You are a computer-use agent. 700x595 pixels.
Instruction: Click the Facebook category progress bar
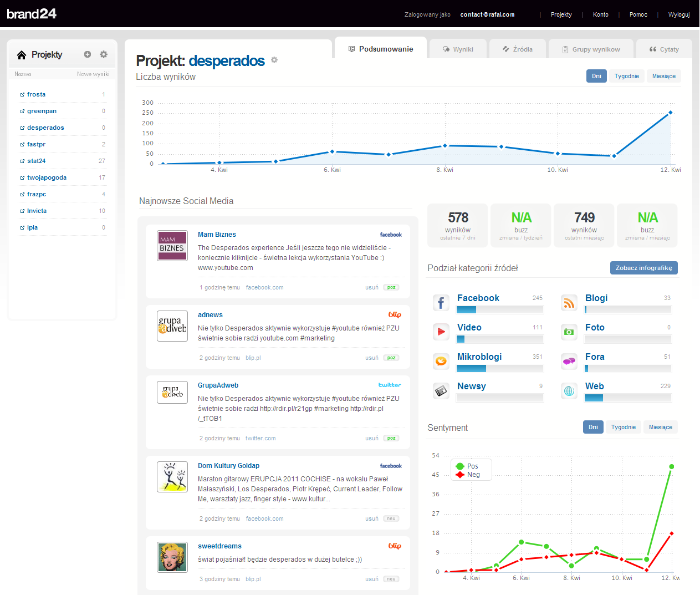[500, 310]
